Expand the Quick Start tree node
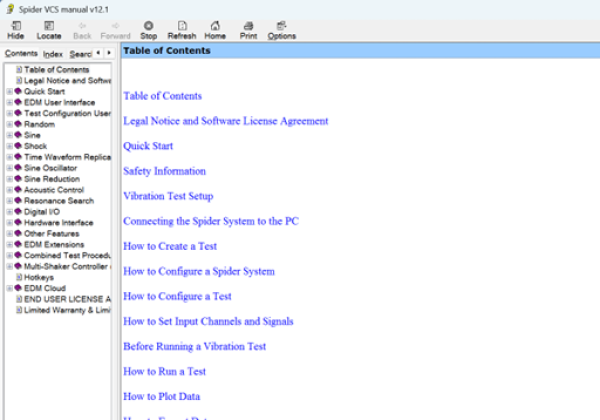 9,91
